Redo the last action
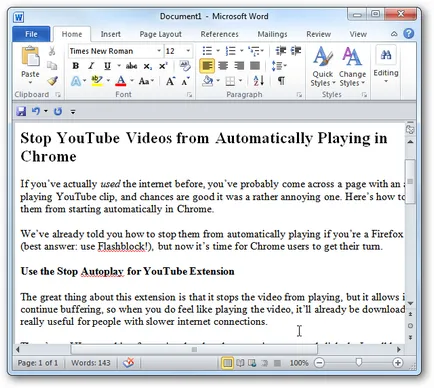434x388 pixels. [58, 111]
